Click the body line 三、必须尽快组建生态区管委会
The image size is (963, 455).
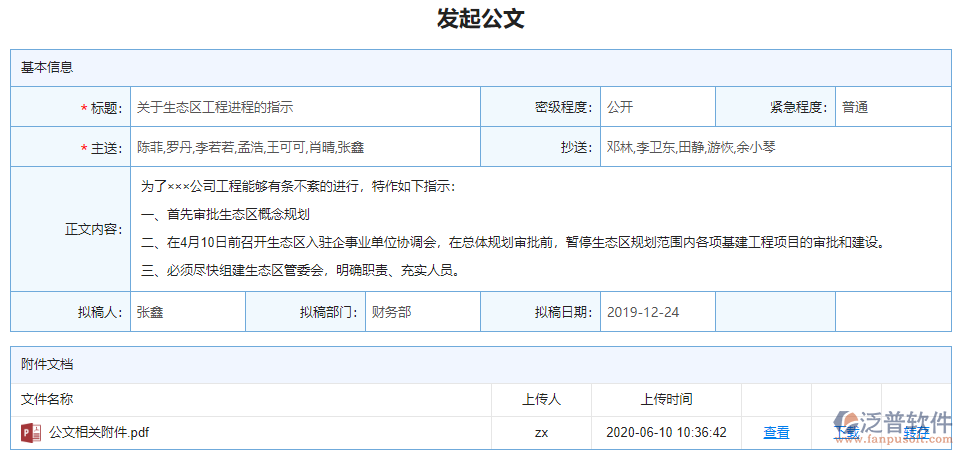coord(300,270)
